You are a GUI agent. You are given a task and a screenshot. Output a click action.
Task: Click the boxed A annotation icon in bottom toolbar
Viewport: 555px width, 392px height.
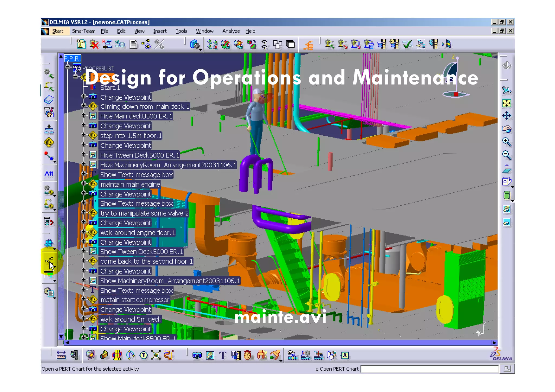pyautogui.click(x=345, y=355)
